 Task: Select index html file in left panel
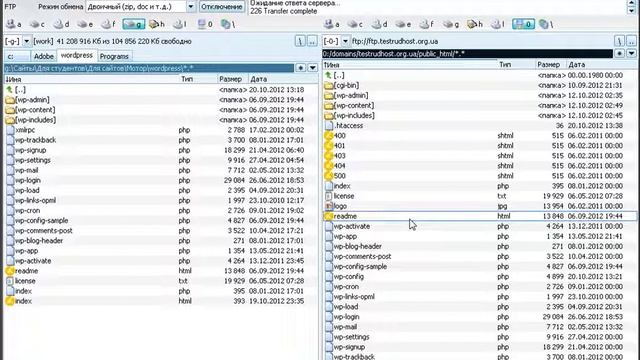[x=161, y=301]
